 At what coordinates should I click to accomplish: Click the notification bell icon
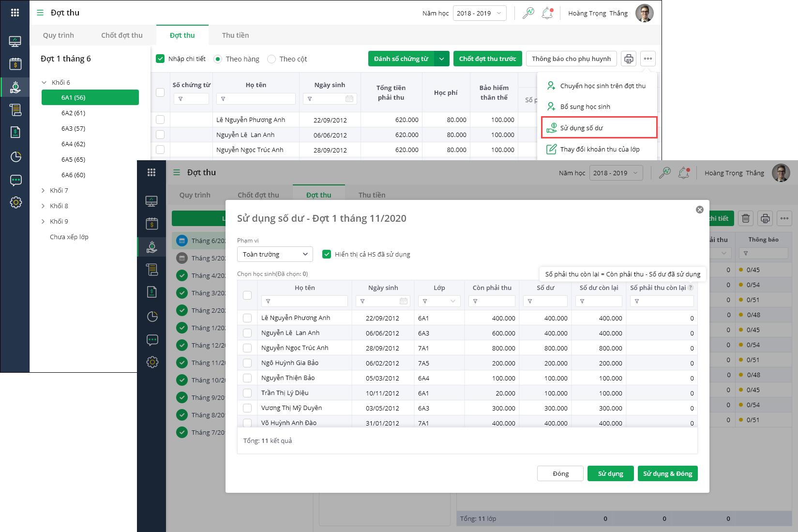(x=547, y=13)
